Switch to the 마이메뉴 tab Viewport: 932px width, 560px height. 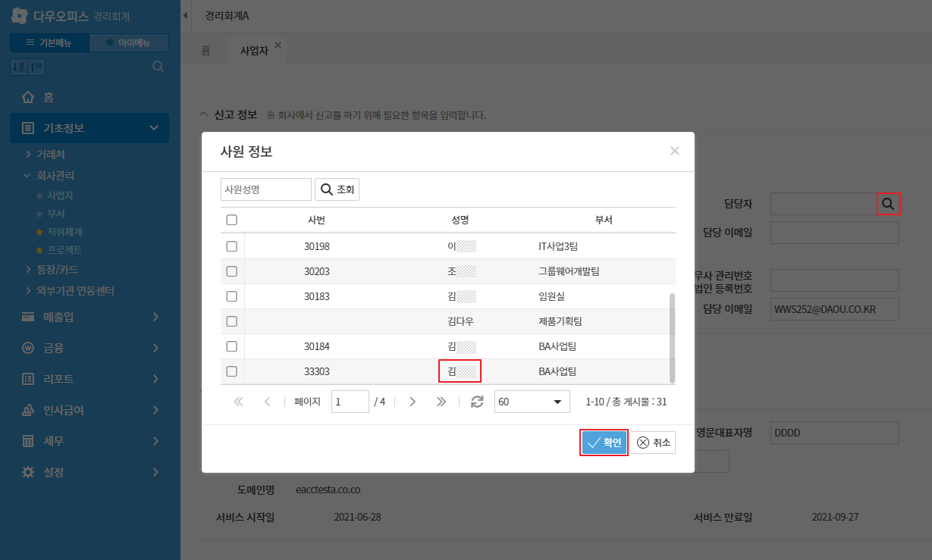pyautogui.click(x=128, y=43)
